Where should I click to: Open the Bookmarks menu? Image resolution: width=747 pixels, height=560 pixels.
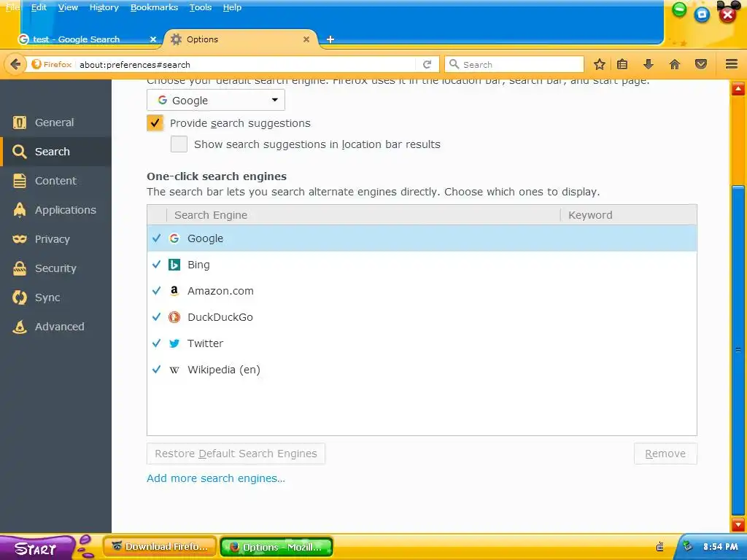(154, 7)
